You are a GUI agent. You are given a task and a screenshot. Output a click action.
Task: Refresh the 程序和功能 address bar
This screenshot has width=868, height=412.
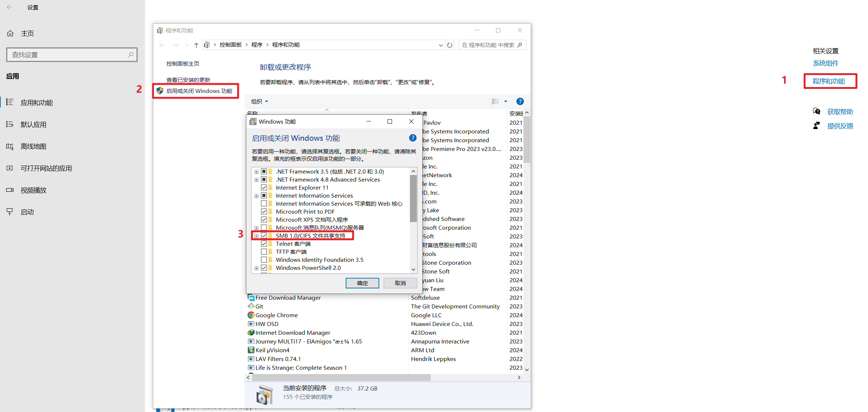coord(450,45)
